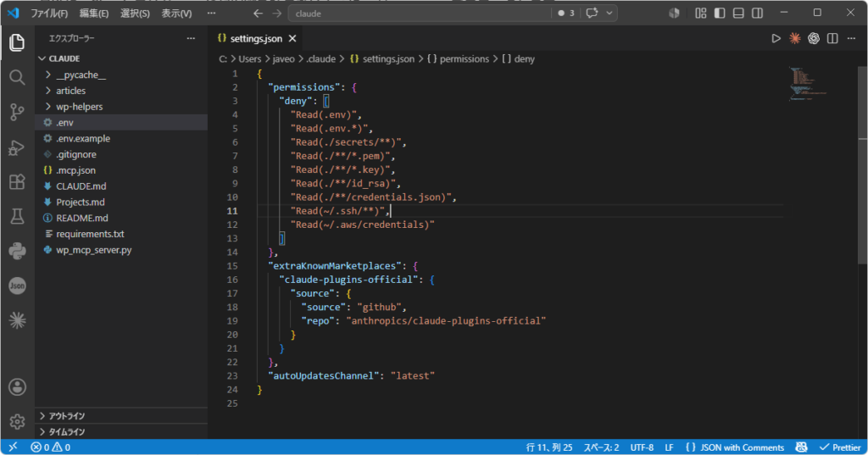Image resolution: width=868 pixels, height=455 pixels.
Task: Open the Source Control view
Action: click(x=17, y=113)
